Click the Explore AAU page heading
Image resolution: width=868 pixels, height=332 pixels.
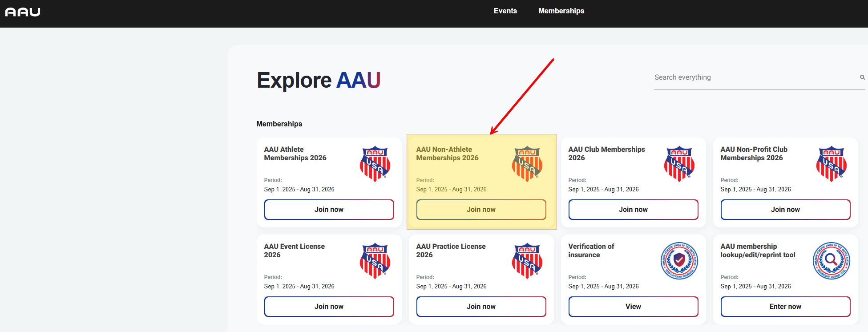(x=319, y=81)
